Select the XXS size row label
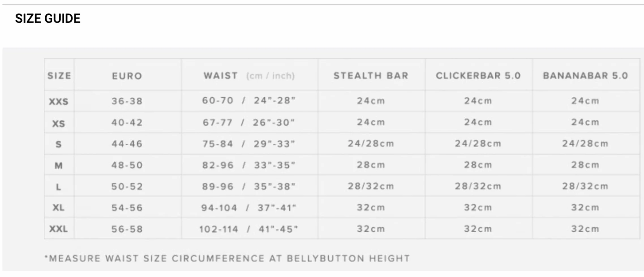The height and width of the screenshot is (277, 644). 59,101
